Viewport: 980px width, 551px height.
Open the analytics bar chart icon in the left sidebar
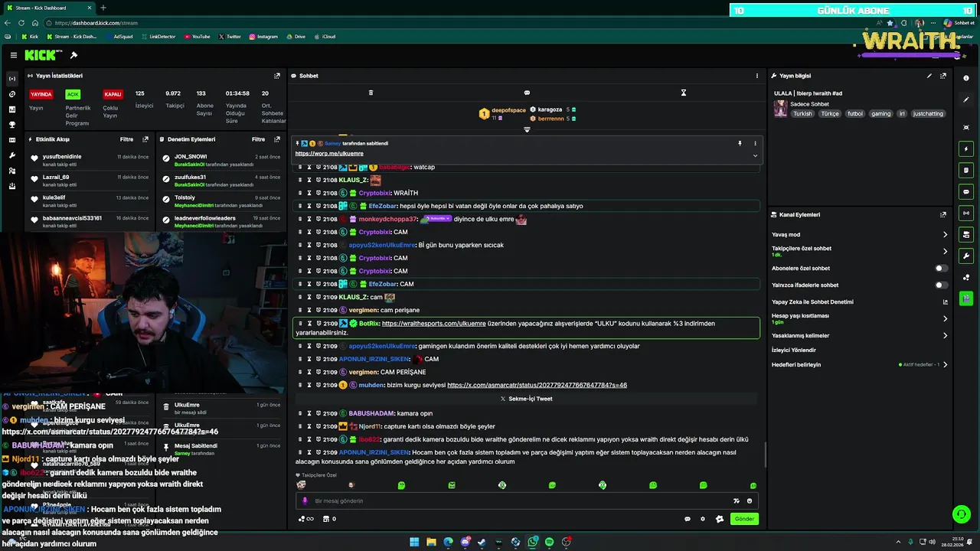click(11, 109)
